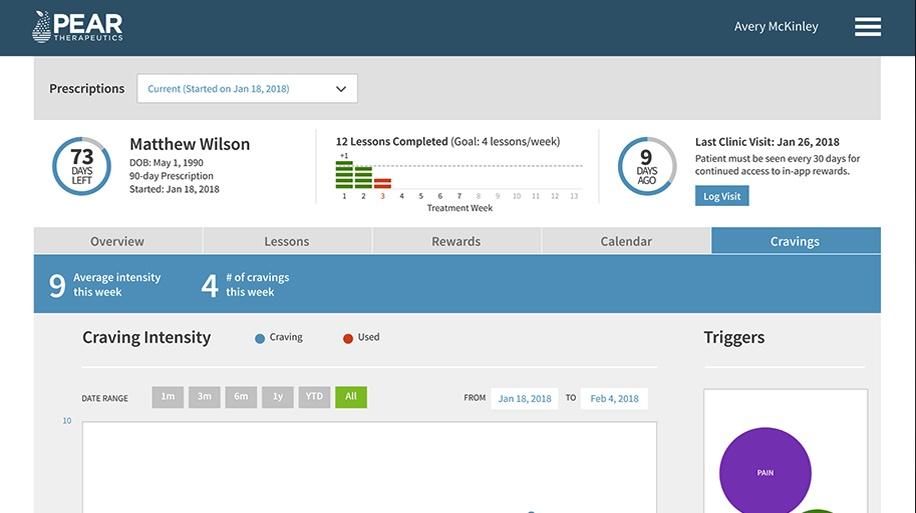This screenshot has height=513, width=916.
Task: Select the 3m date range
Action: [204, 397]
